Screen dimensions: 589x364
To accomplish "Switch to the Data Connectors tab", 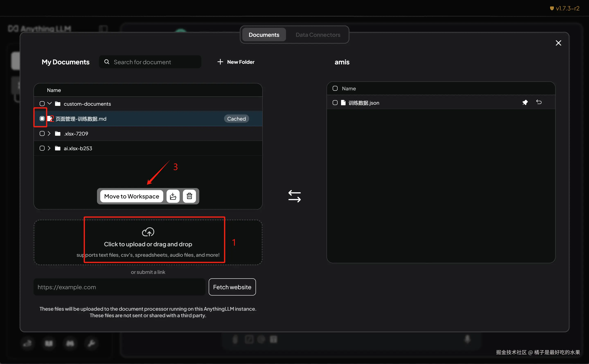I will (318, 35).
